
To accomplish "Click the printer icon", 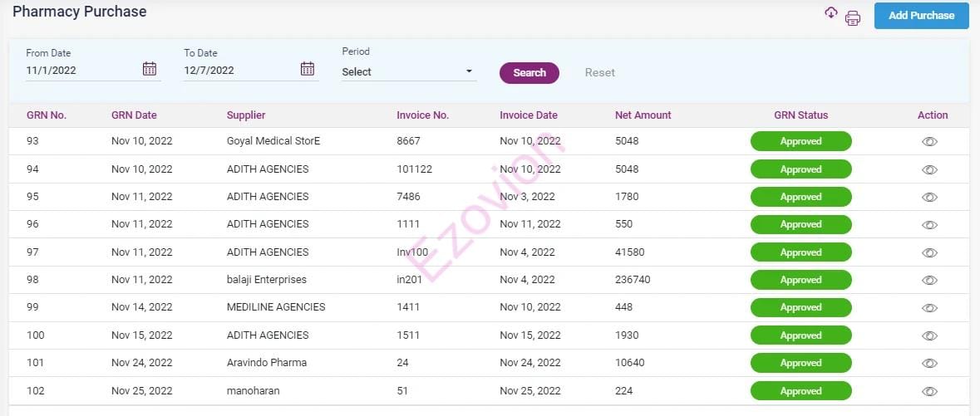I will pos(853,18).
